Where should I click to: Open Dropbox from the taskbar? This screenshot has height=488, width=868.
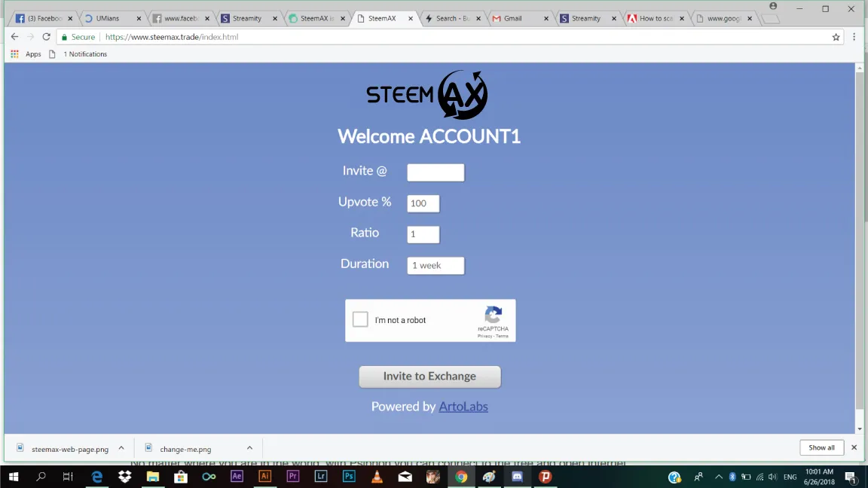(124, 477)
